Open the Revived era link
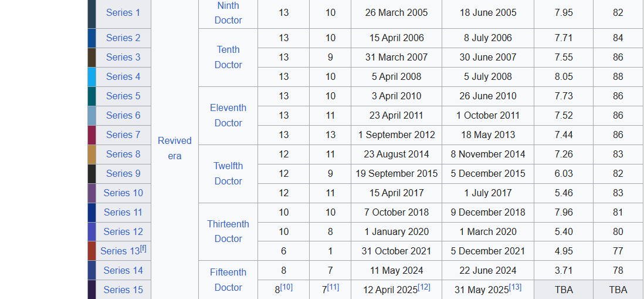 point(175,148)
